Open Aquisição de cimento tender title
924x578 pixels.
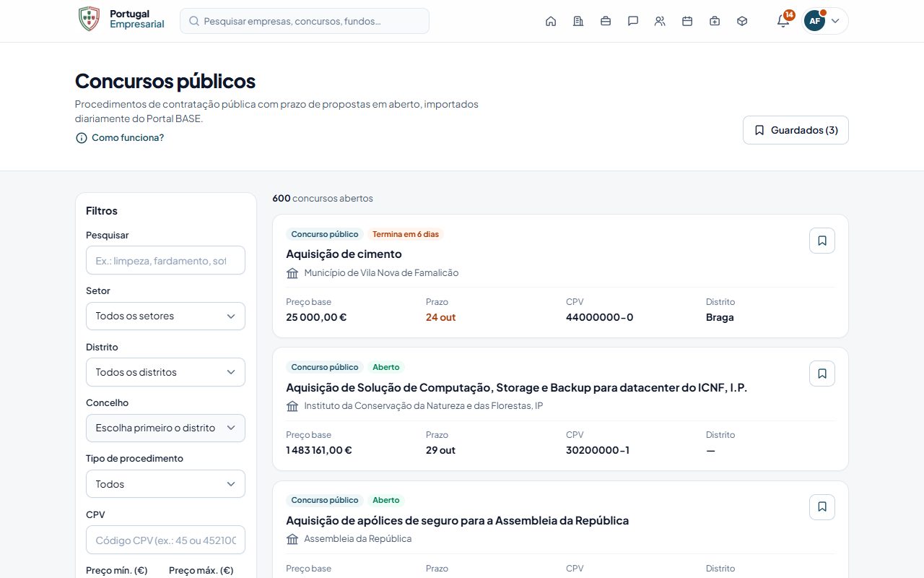tap(344, 254)
